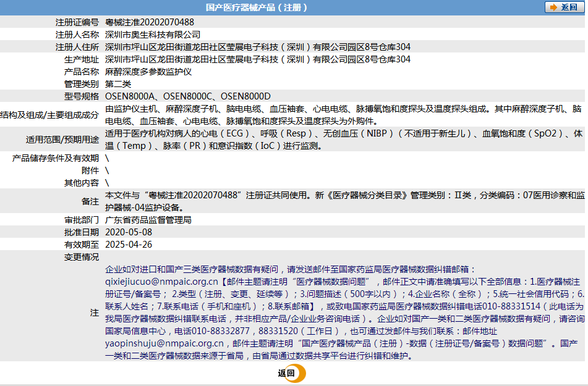The height and width of the screenshot is (386, 588).
Task: Select registration number 粤械注准20202070488 value
Action: (x=150, y=22)
